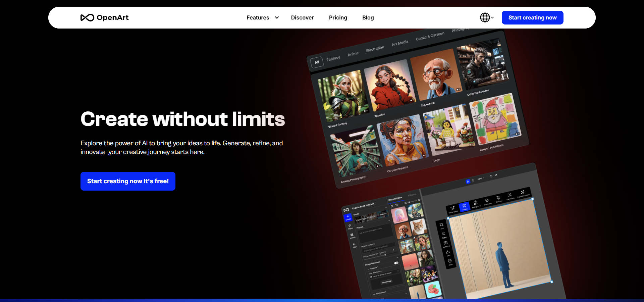The width and height of the screenshot is (644, 302).
Task: Select the blue cursor pointer tool
Action: pos(468,182)
